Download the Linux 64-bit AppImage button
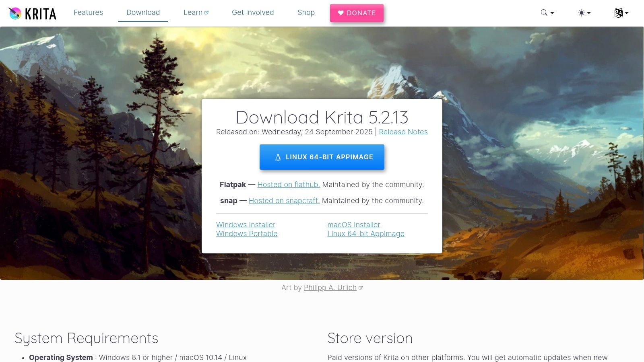Image resolution: width=644 pixels, height=362 pixels. click(322, 157)
